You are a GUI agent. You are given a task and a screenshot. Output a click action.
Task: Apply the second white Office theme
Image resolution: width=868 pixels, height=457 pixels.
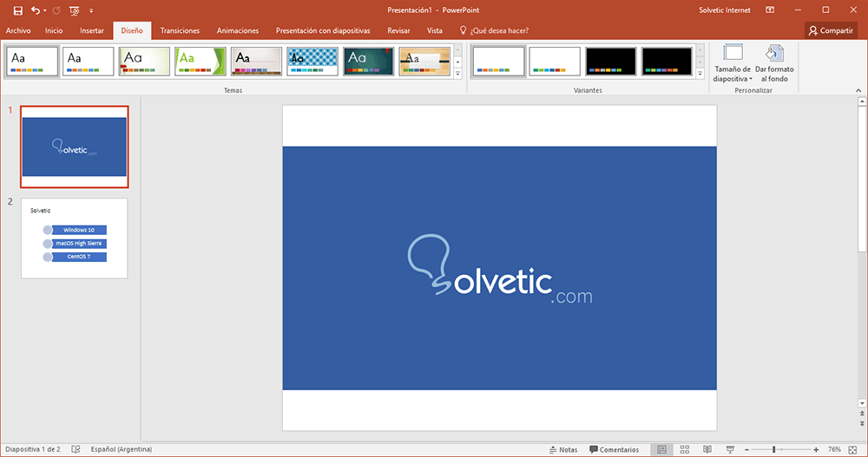coord(88,61)
